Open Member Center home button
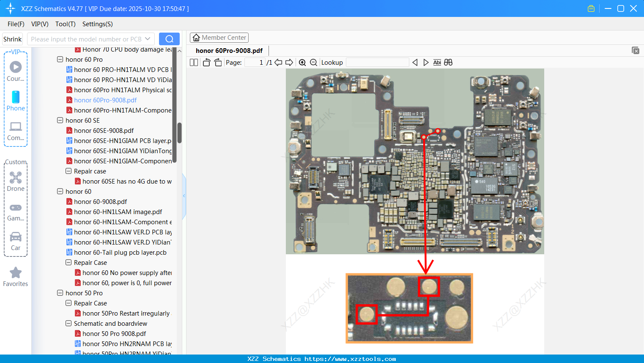Image resolution: width=644 pixels, height=363 pixels. pos(219,38)
